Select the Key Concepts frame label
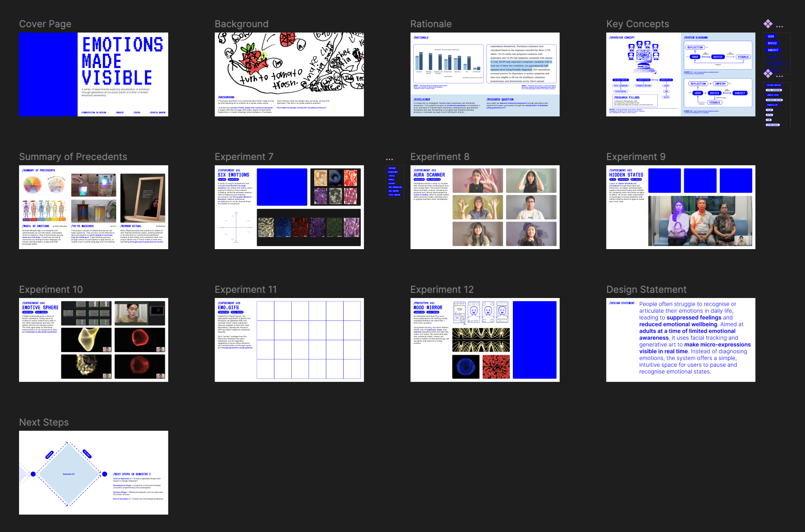Viewport: 805px width, 532px height. 638,24
